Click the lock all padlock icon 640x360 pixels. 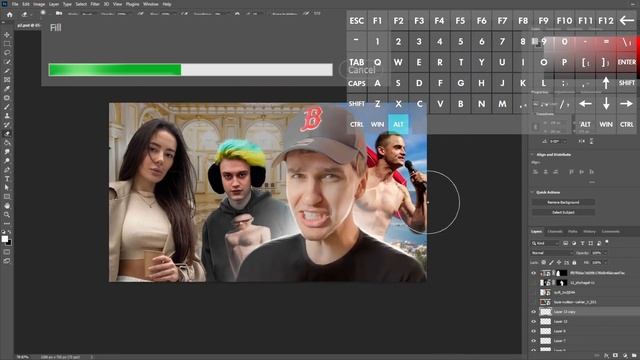tap(574, 262)
